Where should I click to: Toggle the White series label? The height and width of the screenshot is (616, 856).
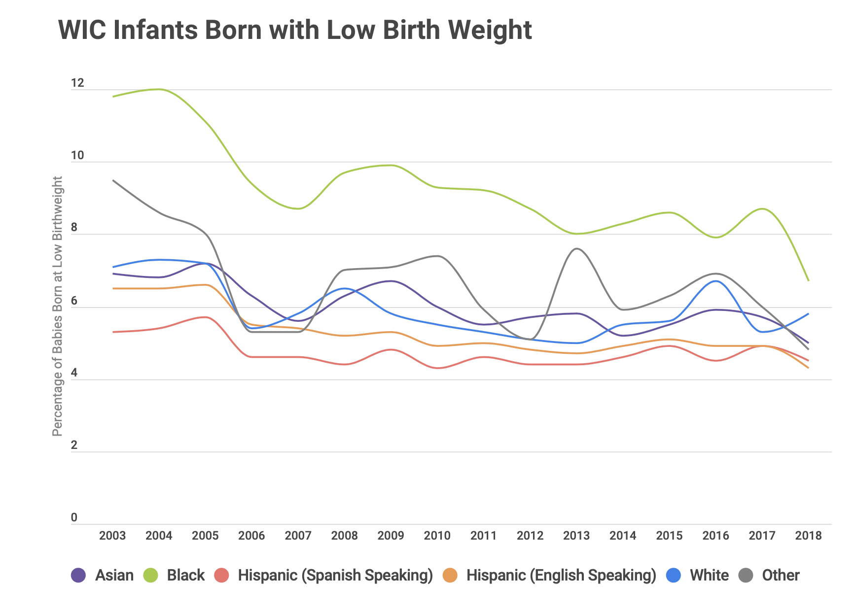coord(709,575)
